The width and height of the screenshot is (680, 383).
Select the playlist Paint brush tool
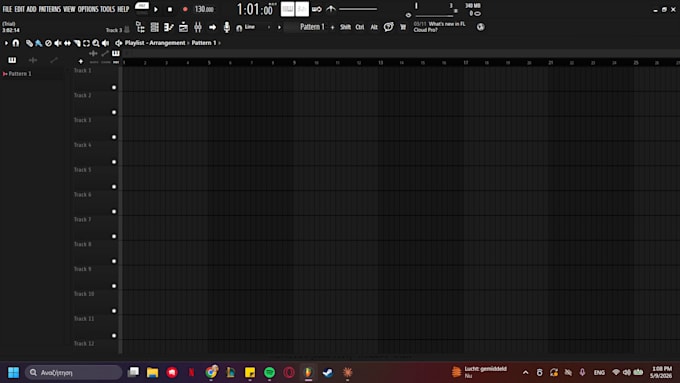[39, 43]
